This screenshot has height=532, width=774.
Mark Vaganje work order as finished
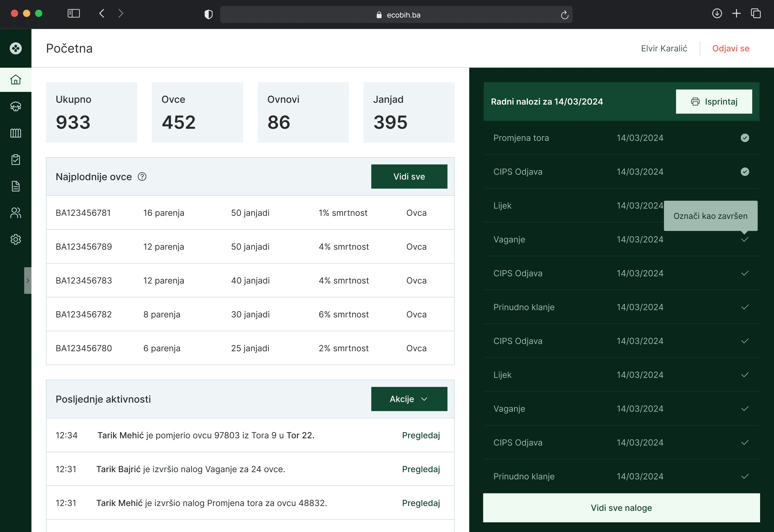click(745, 239)
